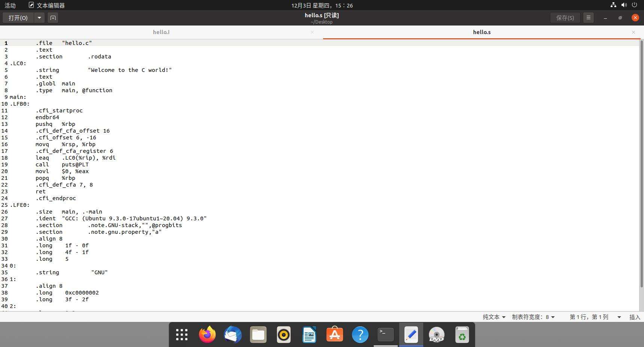Expand the plain text language selector
644x347 pixels.
[494, 317]
